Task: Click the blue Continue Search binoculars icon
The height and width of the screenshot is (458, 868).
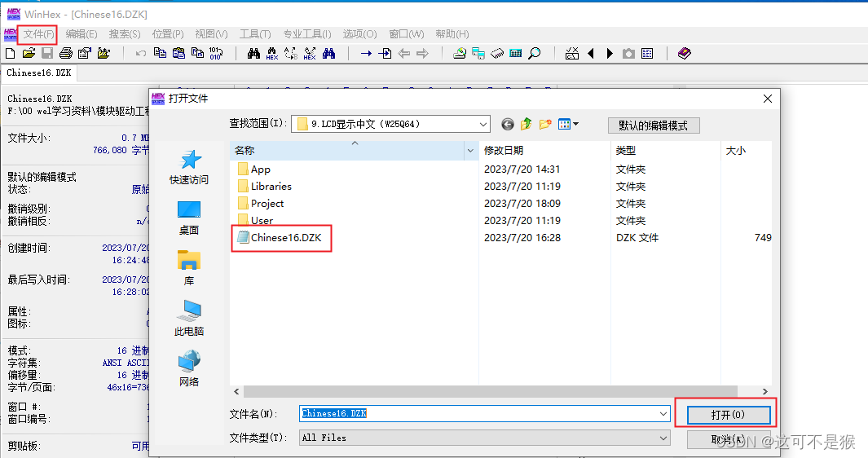Action: coord(328,53)
